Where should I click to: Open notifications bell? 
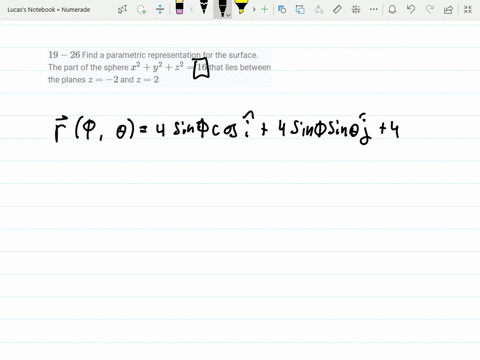pyautogui.click(x=392, y=9)
